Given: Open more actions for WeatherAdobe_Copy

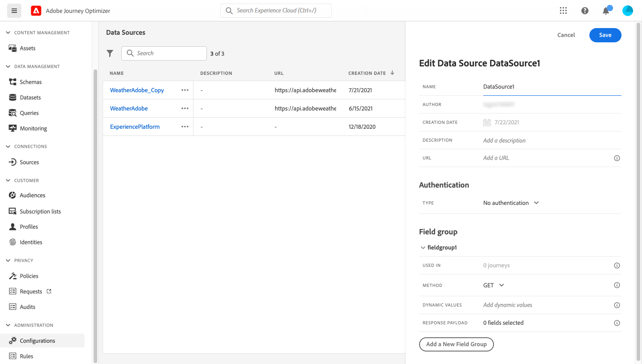Looking at the screenshot, I should point(185,90).
